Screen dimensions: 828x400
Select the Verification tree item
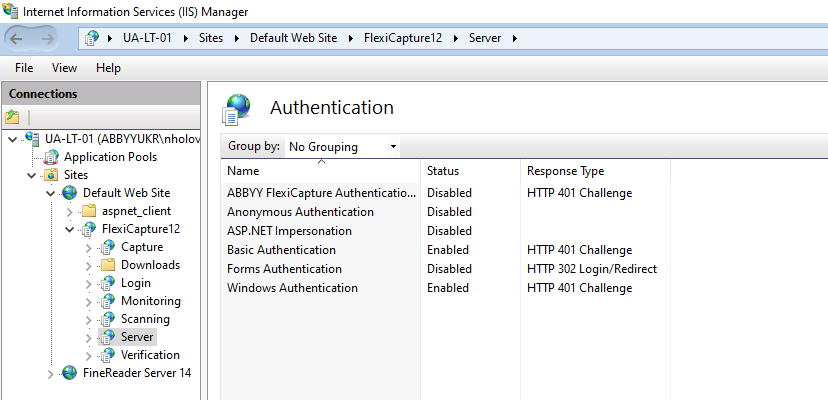(x=150, y=355)
